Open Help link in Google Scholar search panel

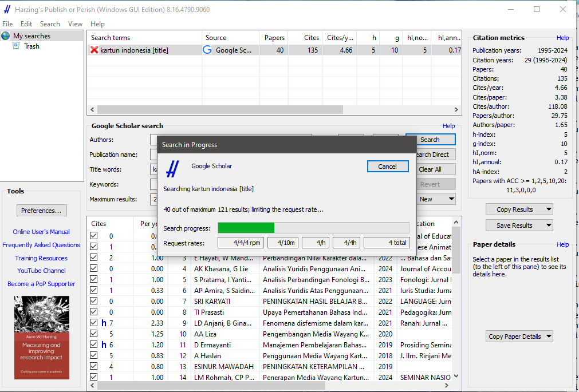point(448,126)
